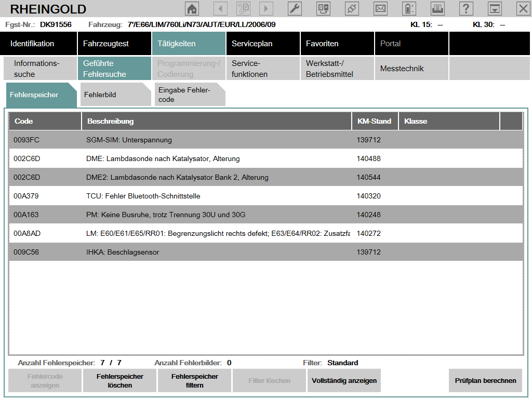This screenshot has height=399, width=532.
Task: Click the envelope feedback icon
Action: 380,8
